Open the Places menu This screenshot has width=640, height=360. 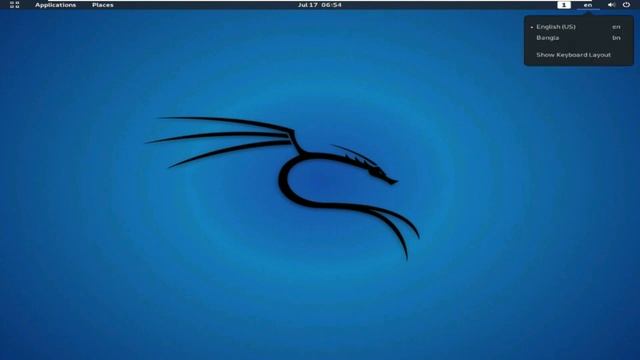(103, 5)
